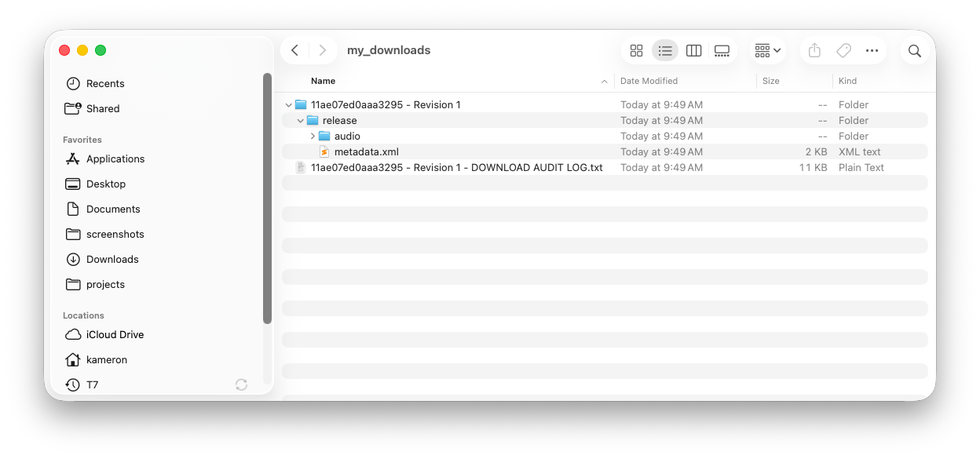Select the audio folder name
The height and width of the screenshot is (459, 980).
[x=347, y=136]
